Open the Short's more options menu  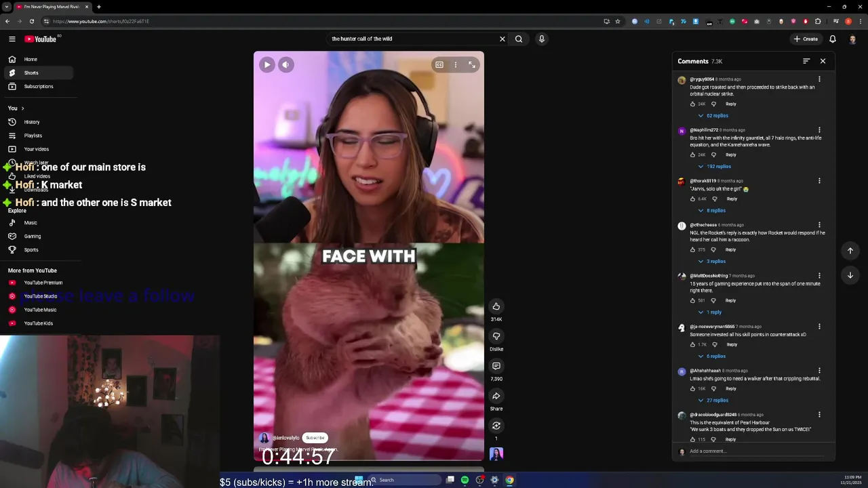[x=456, y=65]
